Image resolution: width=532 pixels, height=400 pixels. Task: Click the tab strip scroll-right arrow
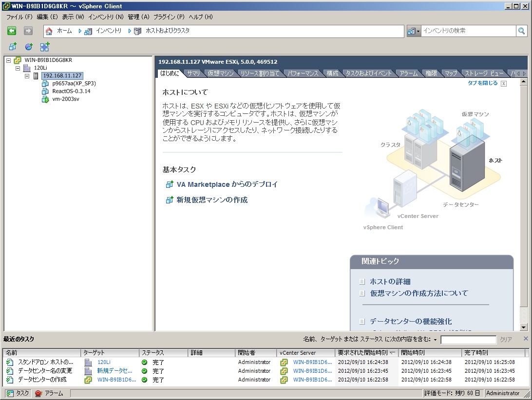pos(524,73)
